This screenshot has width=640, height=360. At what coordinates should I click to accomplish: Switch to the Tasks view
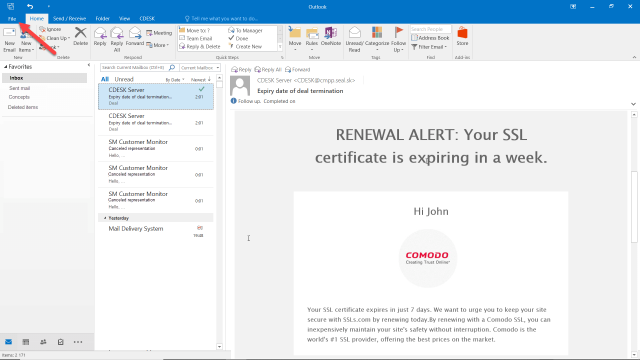61,342
